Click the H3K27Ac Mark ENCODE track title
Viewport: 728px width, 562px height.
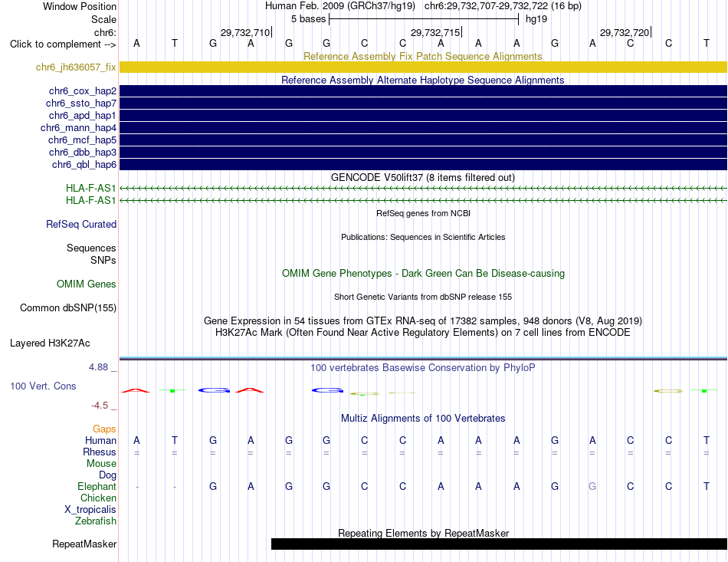tap(423, 333)
